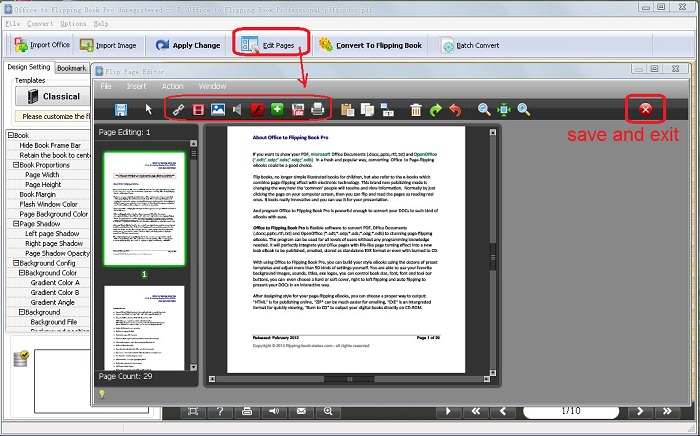Click Edit Pages toolbar button
Screen dimensions: 700x436
(x=267, y=45)
